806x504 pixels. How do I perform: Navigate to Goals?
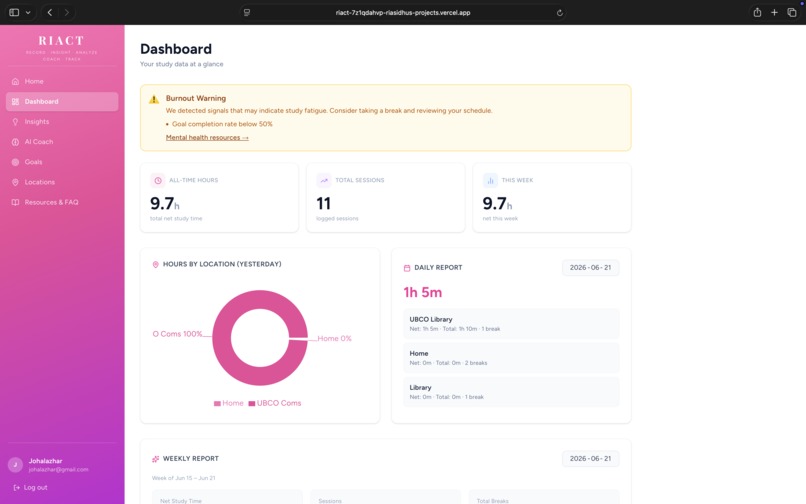pyautogui.click(x=62, y=161)
